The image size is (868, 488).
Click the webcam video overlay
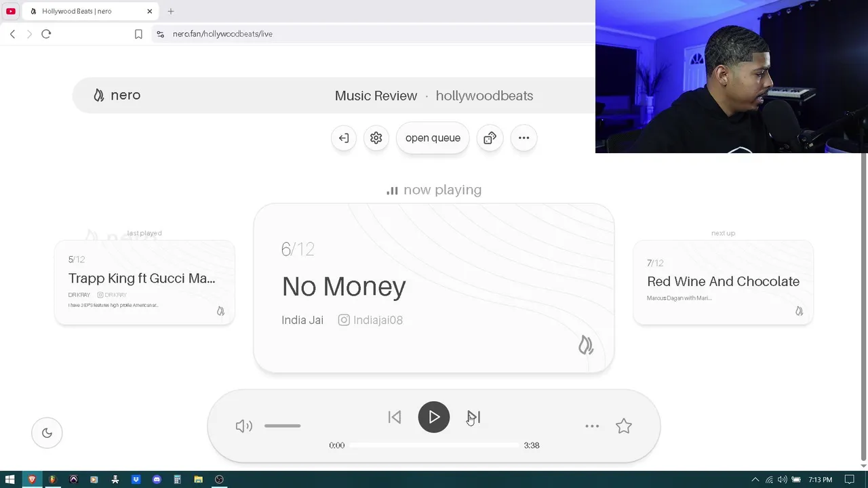tap(732, 77)
